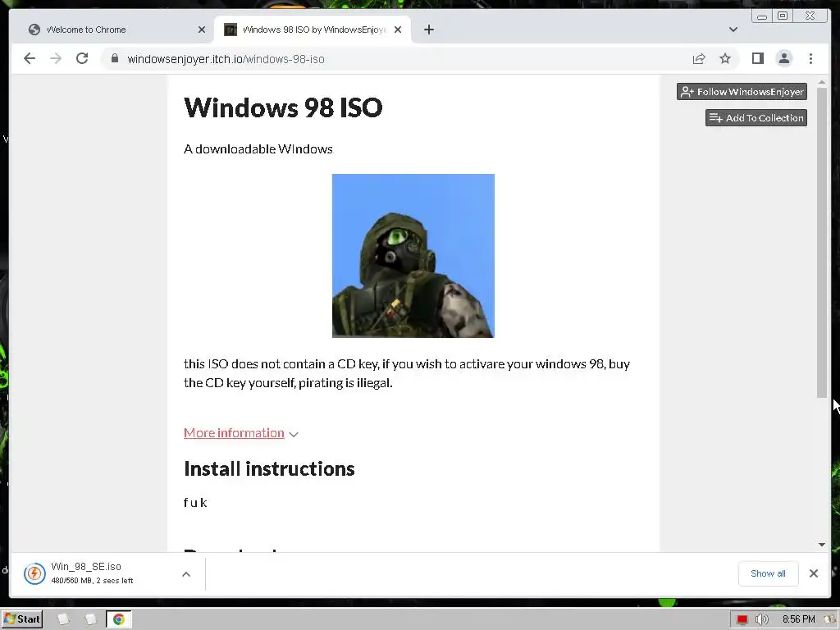Go back to the previous page
The height and width of the screenshot is (630, 840).
tap(30, 58)
